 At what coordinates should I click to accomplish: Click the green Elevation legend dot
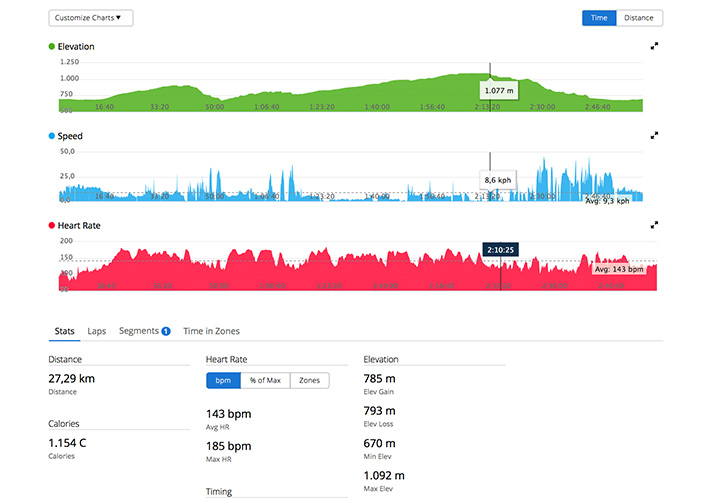[52, 47]
